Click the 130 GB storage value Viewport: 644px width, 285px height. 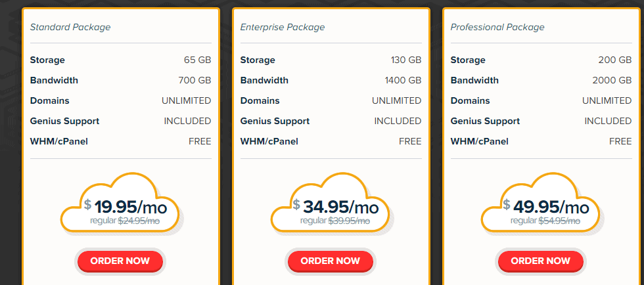coord(406,60)
